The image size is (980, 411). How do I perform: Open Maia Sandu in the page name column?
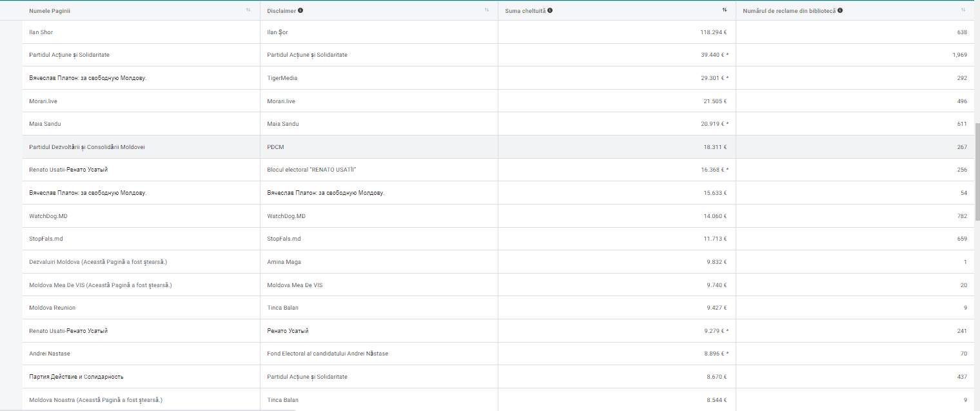(45, 124)
